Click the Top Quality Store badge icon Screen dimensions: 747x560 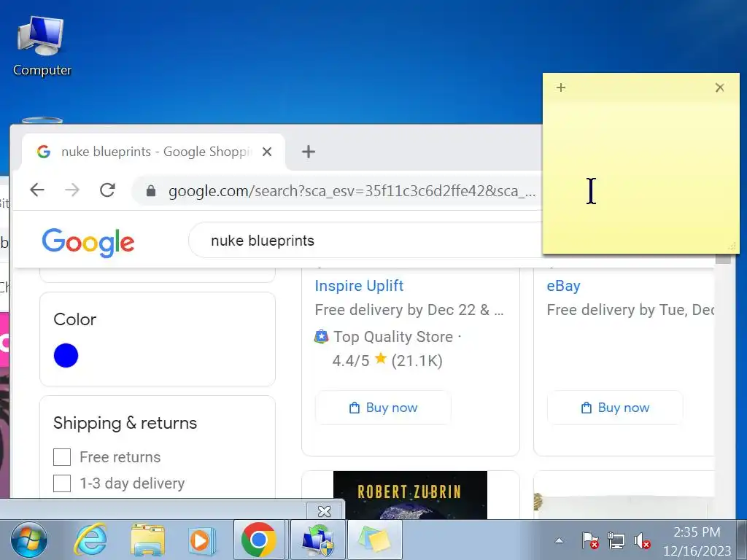(x=322, y=336)
